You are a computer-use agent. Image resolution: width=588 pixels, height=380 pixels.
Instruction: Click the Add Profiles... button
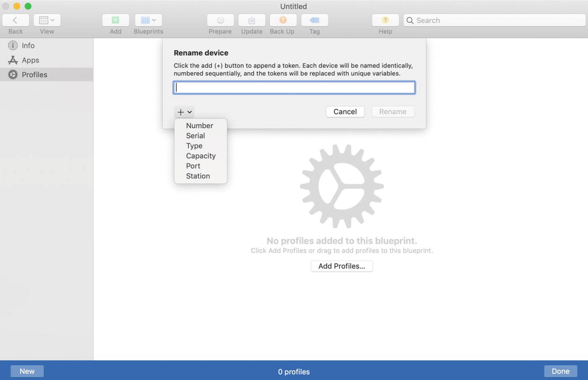(x=342, y=266)
